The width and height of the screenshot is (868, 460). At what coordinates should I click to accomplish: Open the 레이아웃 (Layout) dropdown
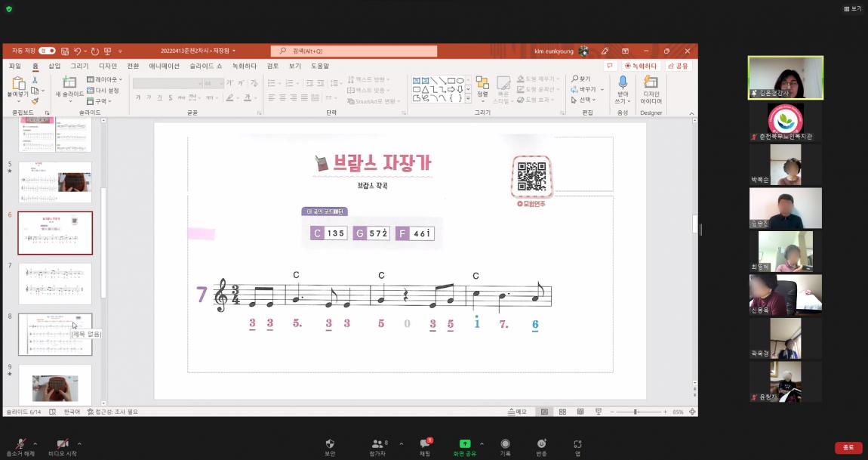[x=105, y=80]
